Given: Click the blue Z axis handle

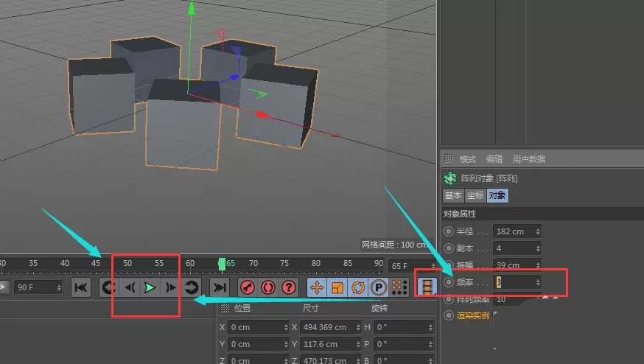Looking at the screenshot, I should coord(234,77).
